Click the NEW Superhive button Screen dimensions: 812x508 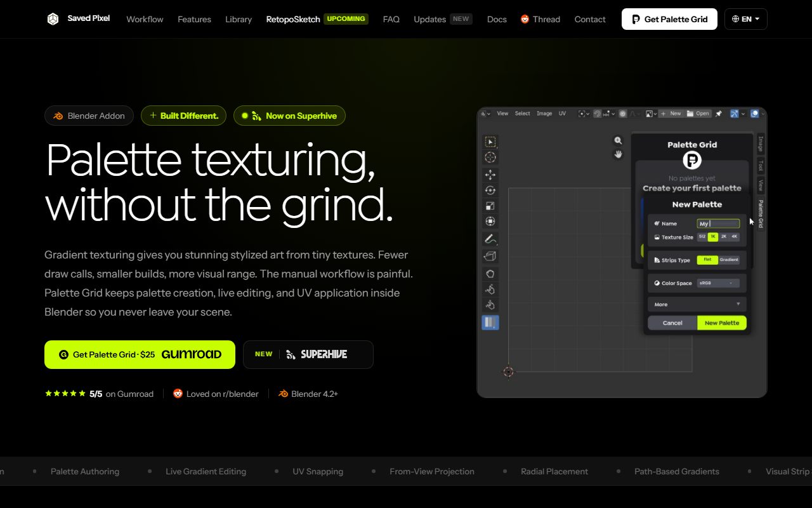pyautogui.click(x=308, y=354)
